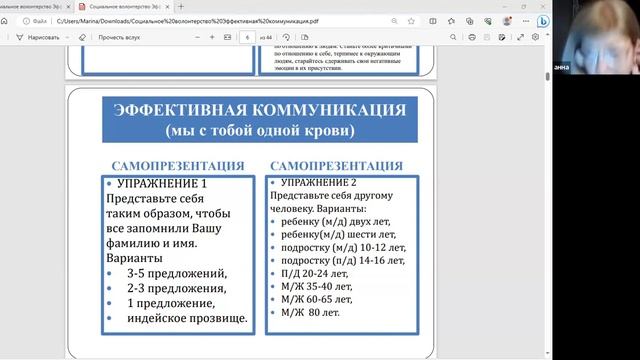Image resolution: width=640 pixels, height=360 pixels.
Task: Close the active PDF tab
Action: (x=167, y=7)
